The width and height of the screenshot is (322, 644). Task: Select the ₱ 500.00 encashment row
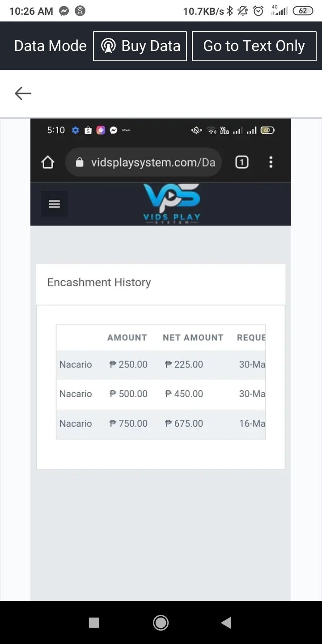[x=161, y=394]
